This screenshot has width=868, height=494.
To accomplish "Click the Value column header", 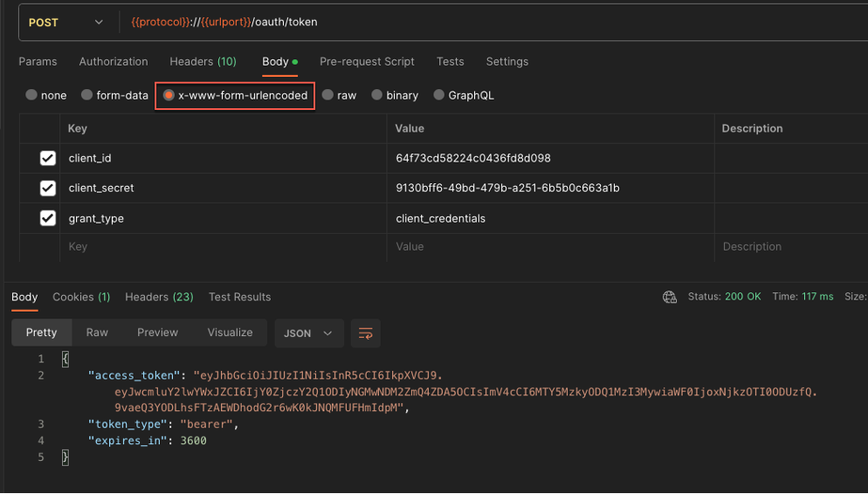I will (410, 128).
